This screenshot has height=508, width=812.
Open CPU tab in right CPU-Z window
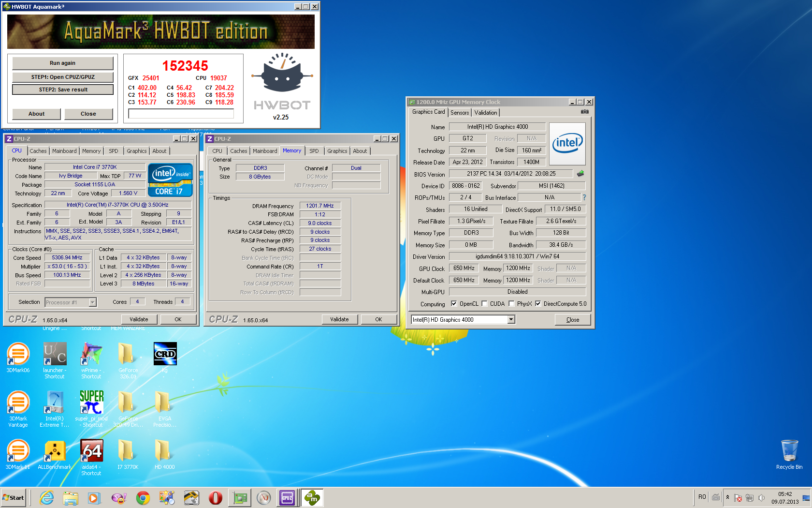pyautogui.click(x=217, y=151)
